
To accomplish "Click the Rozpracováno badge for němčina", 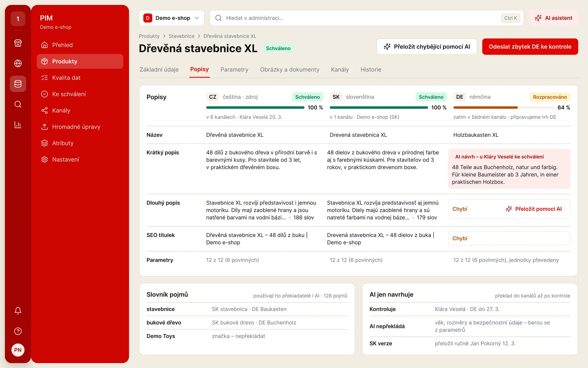I will coord(550,97).
